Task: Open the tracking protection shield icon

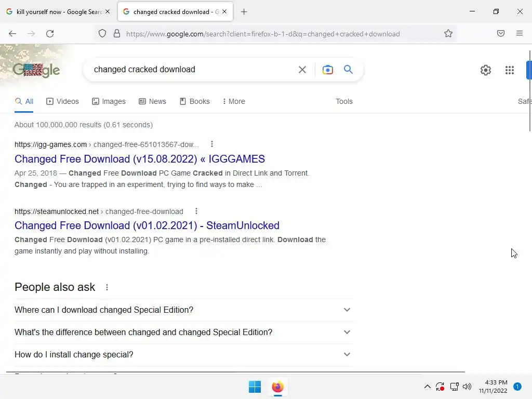Action: (102, 34)
